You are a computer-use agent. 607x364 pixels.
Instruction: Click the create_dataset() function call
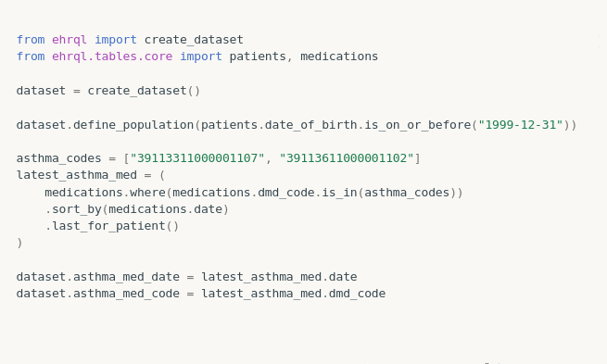click(x=144, y=91)
